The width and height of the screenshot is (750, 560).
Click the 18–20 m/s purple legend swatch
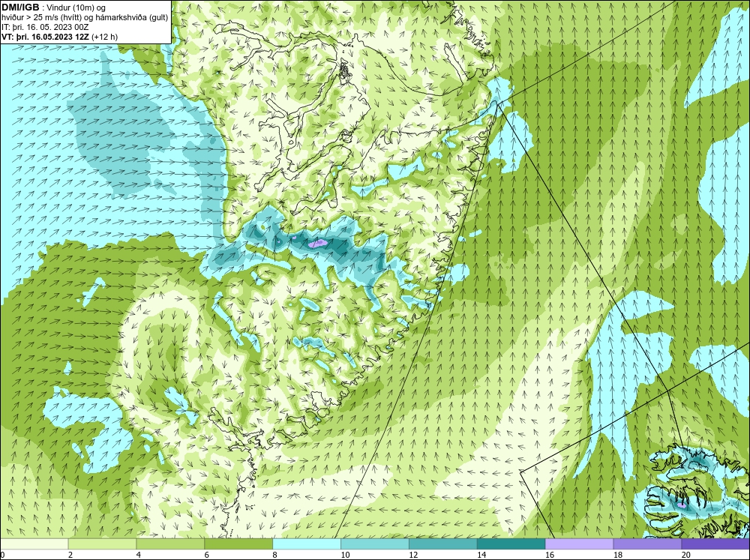pos(647,544)
